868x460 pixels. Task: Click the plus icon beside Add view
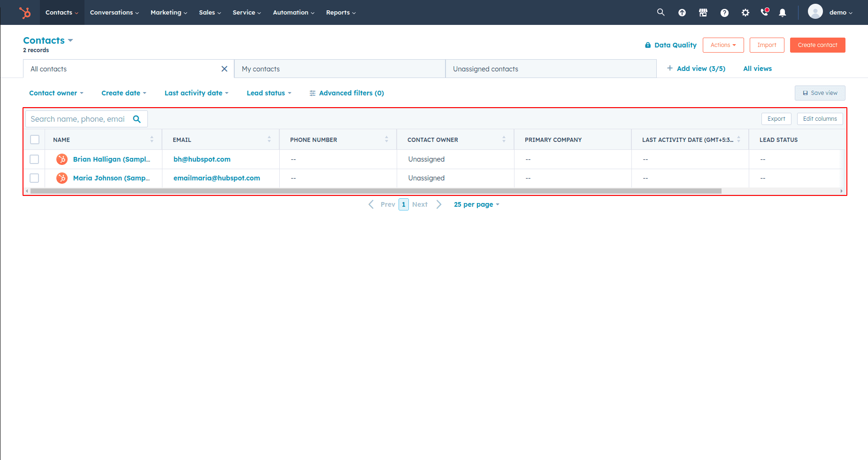point(670,68)
